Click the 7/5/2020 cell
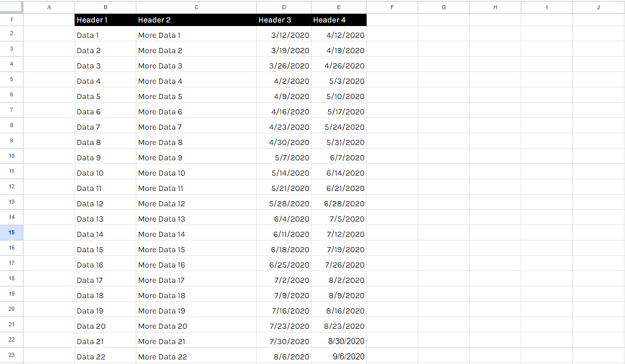Image resolution: width=625 pixels, height=364 pixels. coord(339,217)
